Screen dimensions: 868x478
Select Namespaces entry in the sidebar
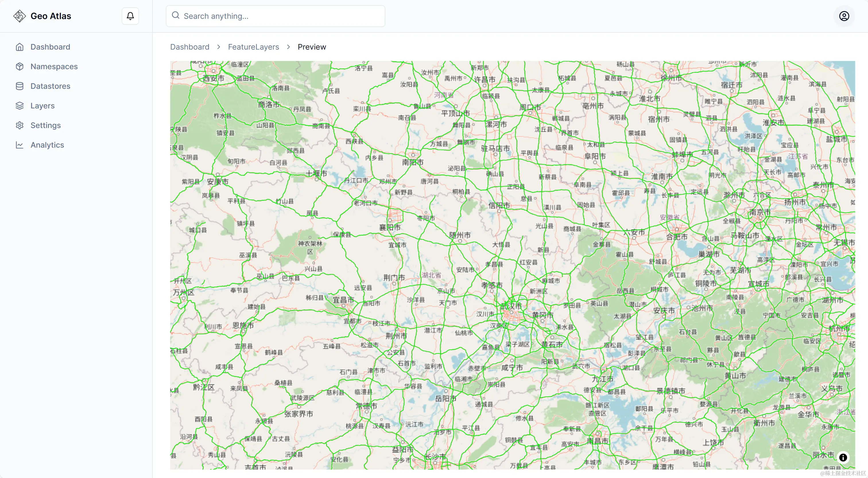[x=54, y=66]
